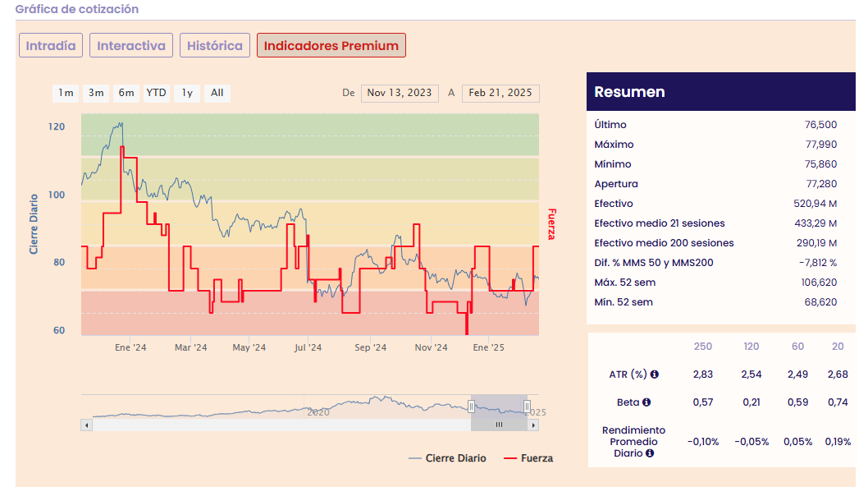Select the Indicadores Premium tab
Viewport: 868px width, 487px height.
coord(331,46)
